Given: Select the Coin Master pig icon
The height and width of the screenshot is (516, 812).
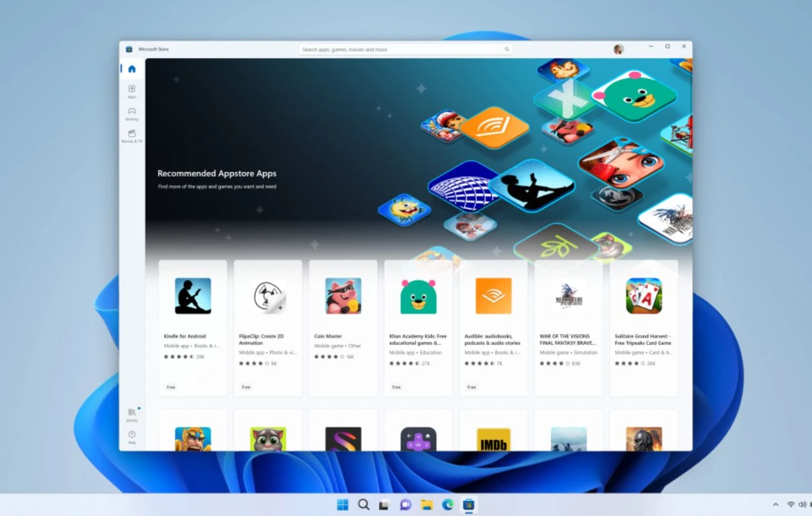Looking at the screenshot, I should coord(343,297).
